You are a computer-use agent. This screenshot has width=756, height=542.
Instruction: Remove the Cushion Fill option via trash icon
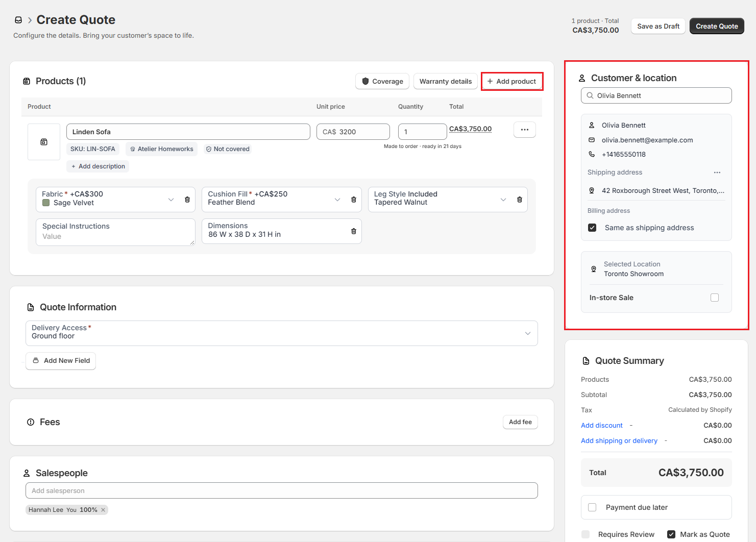[354, 200]
